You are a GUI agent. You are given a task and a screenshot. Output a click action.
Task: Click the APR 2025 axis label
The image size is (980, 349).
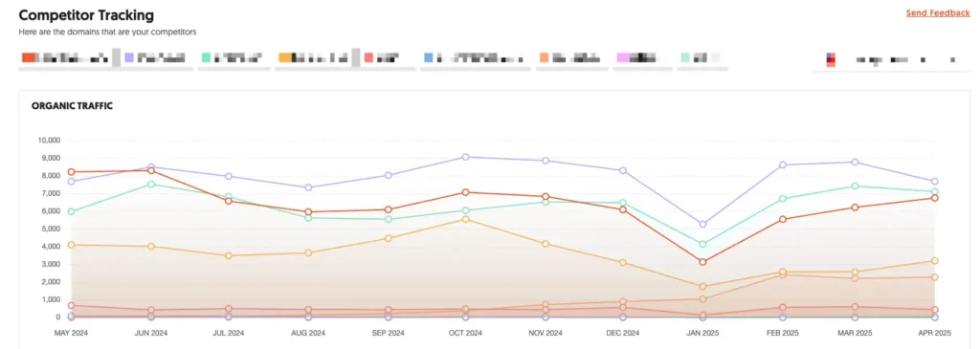(x=934, y=333)
